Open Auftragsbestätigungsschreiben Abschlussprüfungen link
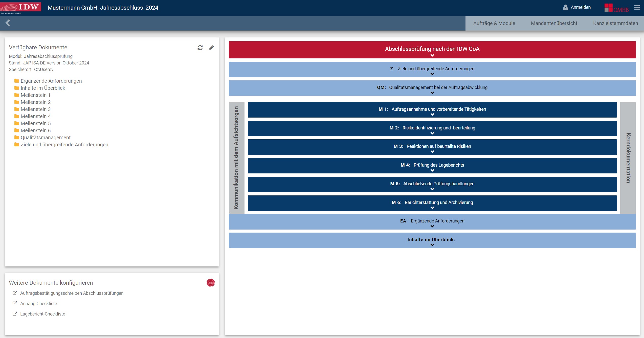The height and width of the screenshot is (338, 644). pos(72,293)
